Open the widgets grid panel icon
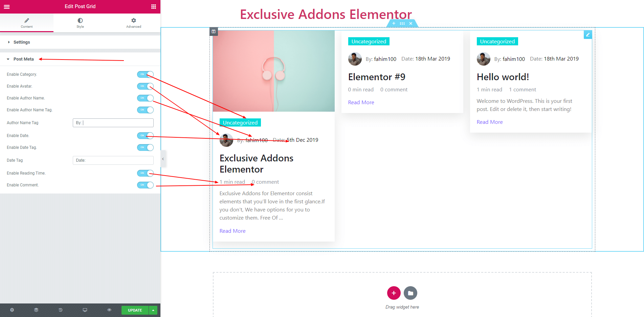This screenshot has width=644, height=317. (154, 6)
